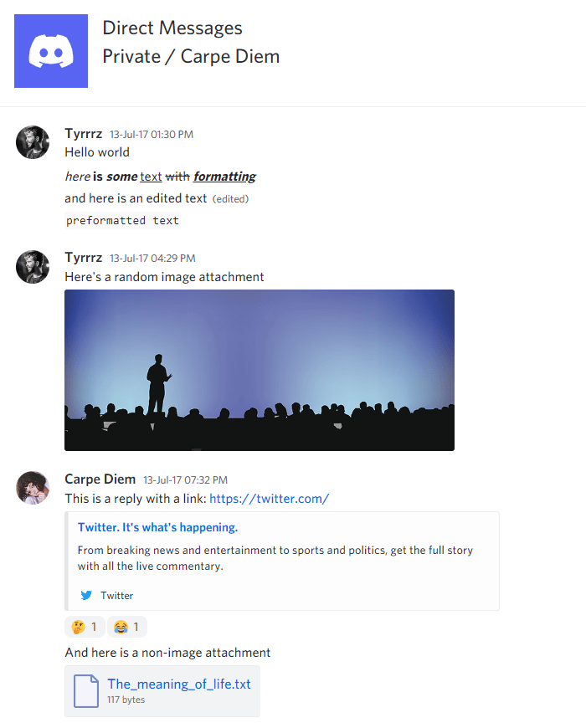Click Tyrrrz's avatar beside the image message
Screen dimensions: 586x728
[32, 267]
